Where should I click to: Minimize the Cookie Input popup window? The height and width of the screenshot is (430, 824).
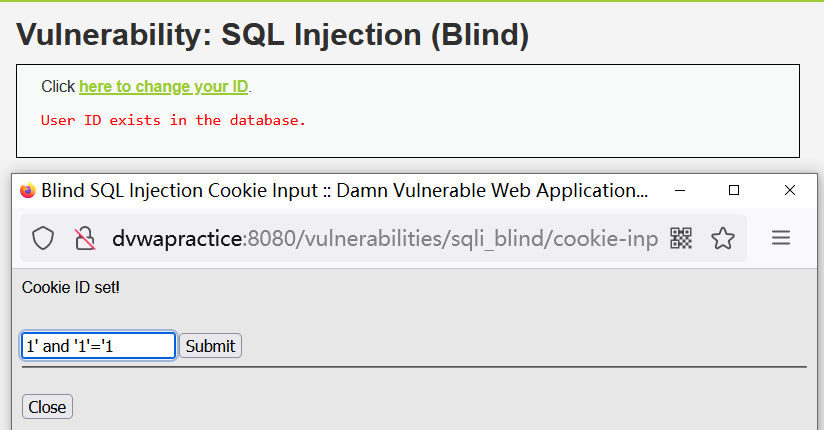pos(680,190)
